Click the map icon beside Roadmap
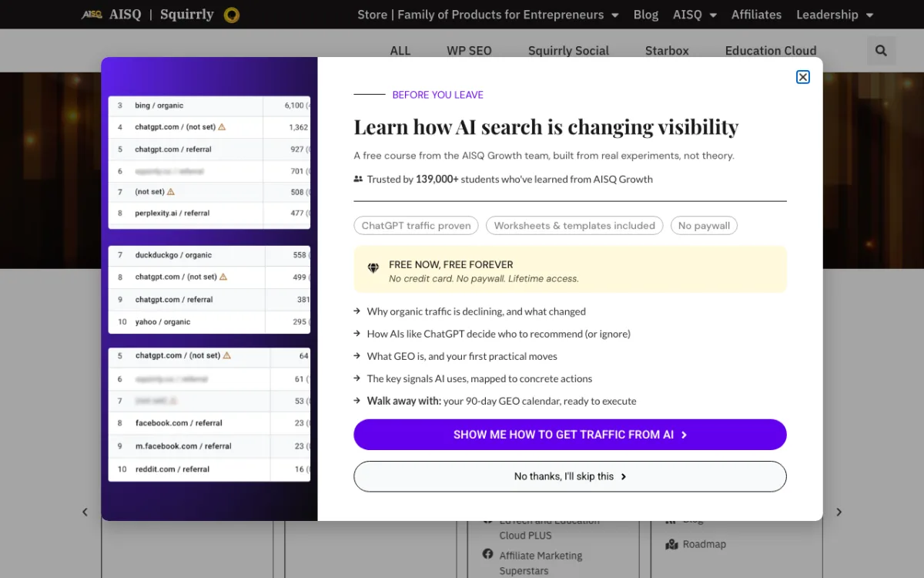 click(671, 544)
